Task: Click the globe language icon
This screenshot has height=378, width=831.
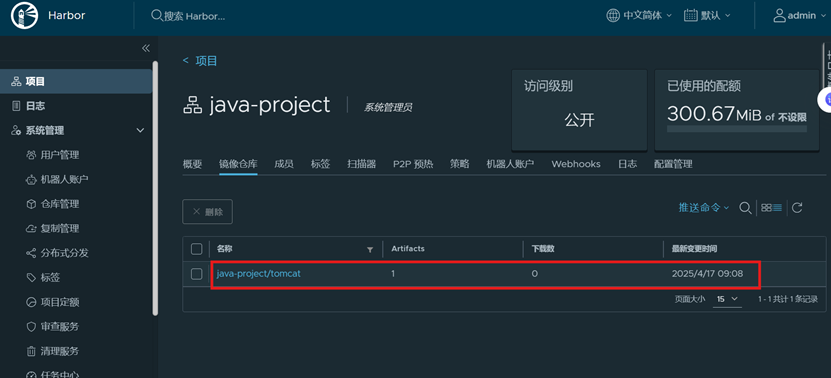Action: 613,15
